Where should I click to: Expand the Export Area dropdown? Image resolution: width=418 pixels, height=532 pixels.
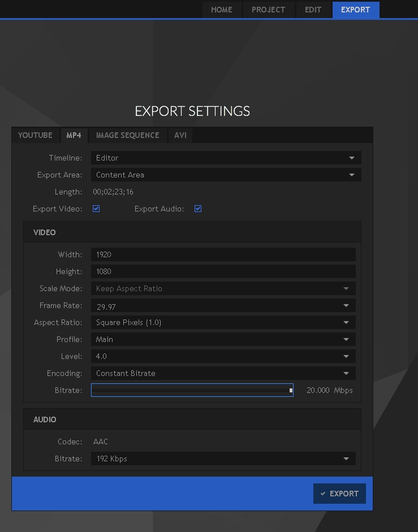226,175
